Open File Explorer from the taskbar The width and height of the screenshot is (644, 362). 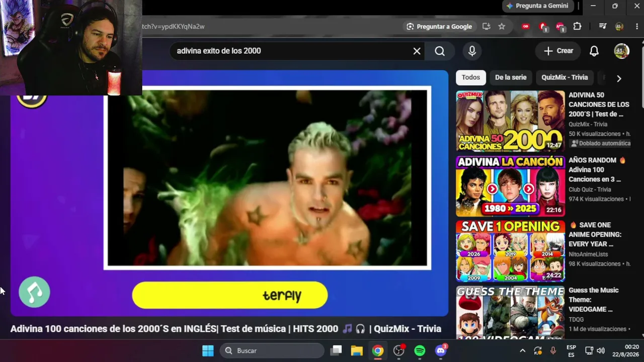357,350
